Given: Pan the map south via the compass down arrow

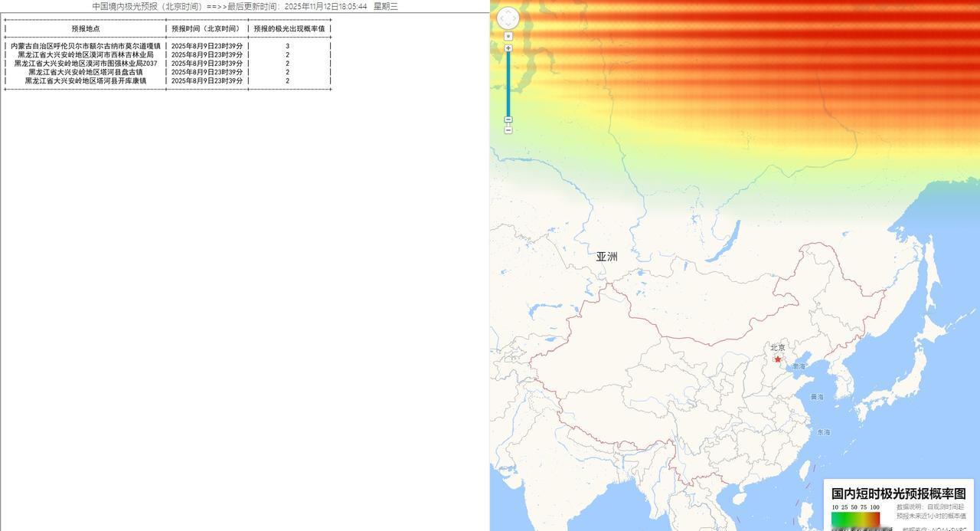Looking at the screenshot, I should (509, 24).
